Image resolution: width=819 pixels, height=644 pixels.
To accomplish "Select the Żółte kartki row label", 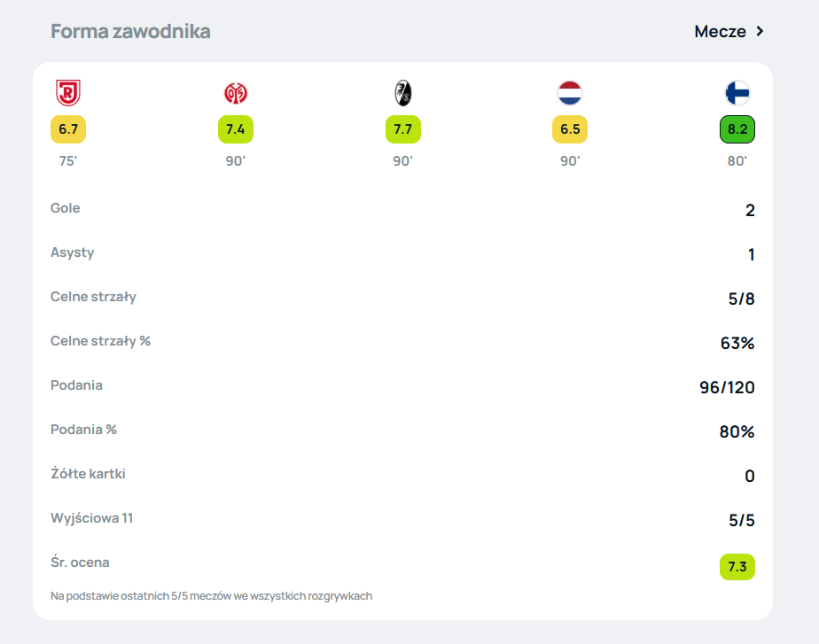I will pos(88,473).
